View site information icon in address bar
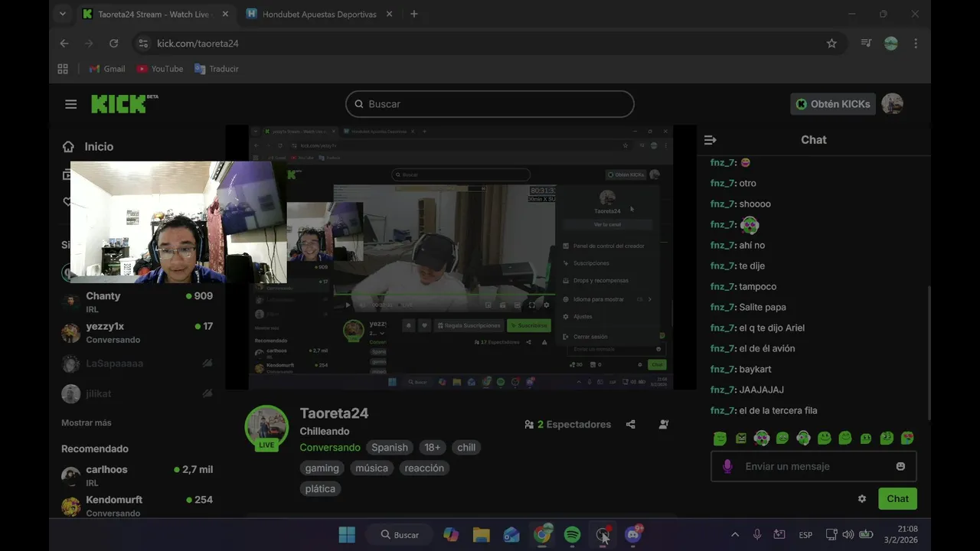The width and height of the screenshot is (980, 551). click(143, 44)
